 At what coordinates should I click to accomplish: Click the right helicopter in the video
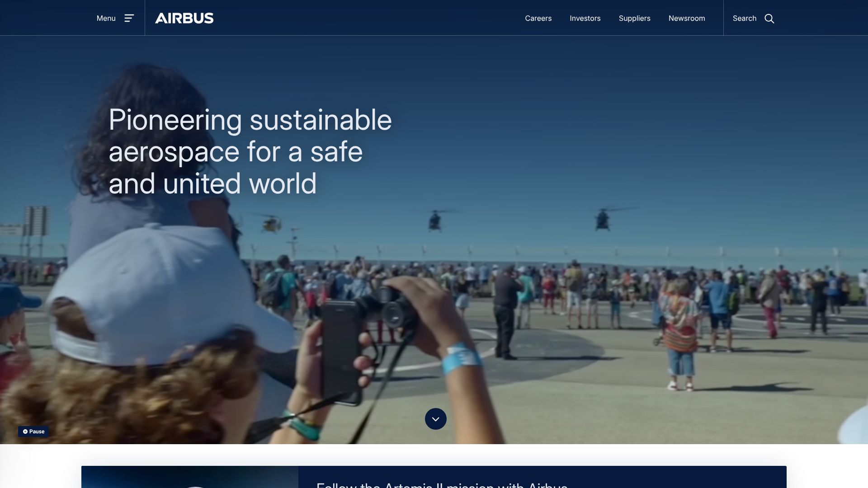pyautogui.click(x=603, y=220)
